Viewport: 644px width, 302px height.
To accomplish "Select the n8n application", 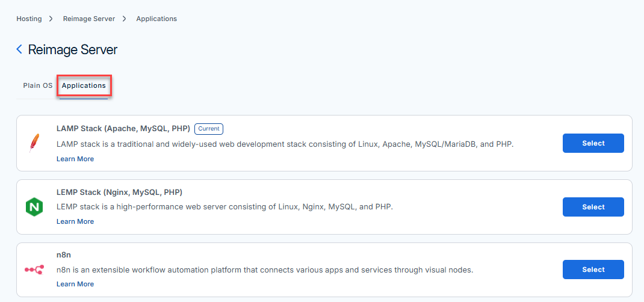I will (593, 270).
